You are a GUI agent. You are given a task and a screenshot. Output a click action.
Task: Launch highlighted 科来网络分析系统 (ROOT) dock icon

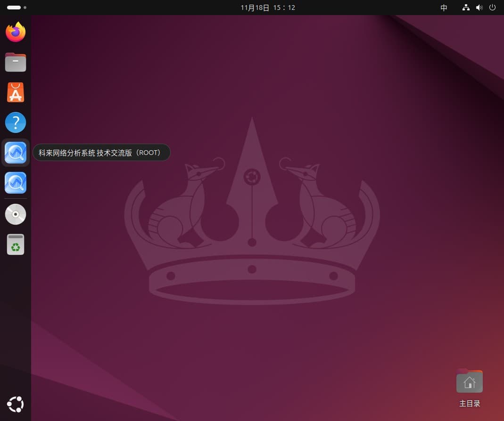(x=16, y=153)
